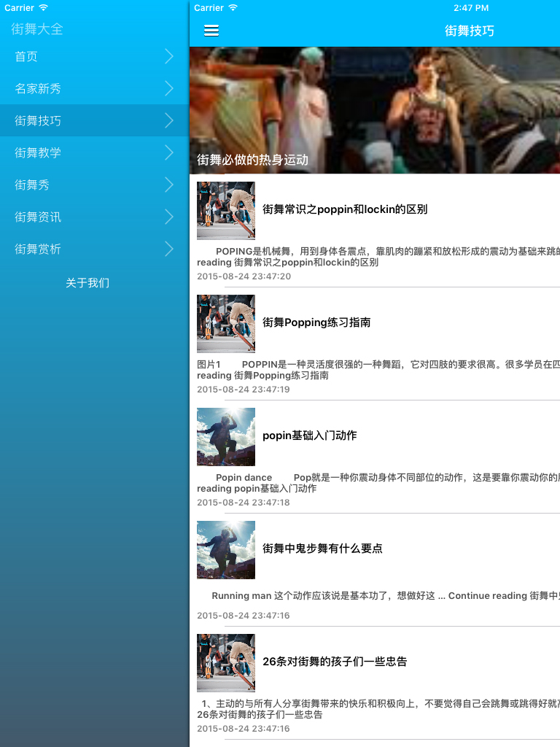Tap the 街舞大全 sidebar title

tap(37, 29)
